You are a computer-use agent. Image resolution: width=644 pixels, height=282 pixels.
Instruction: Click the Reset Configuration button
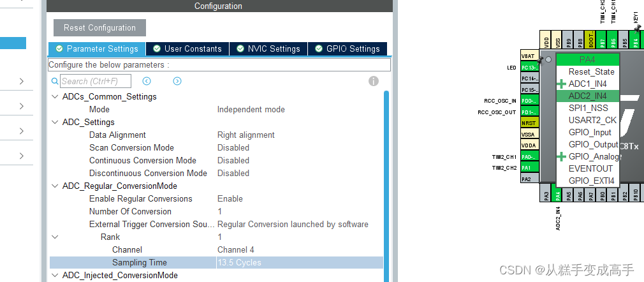[x=100, y=28]
